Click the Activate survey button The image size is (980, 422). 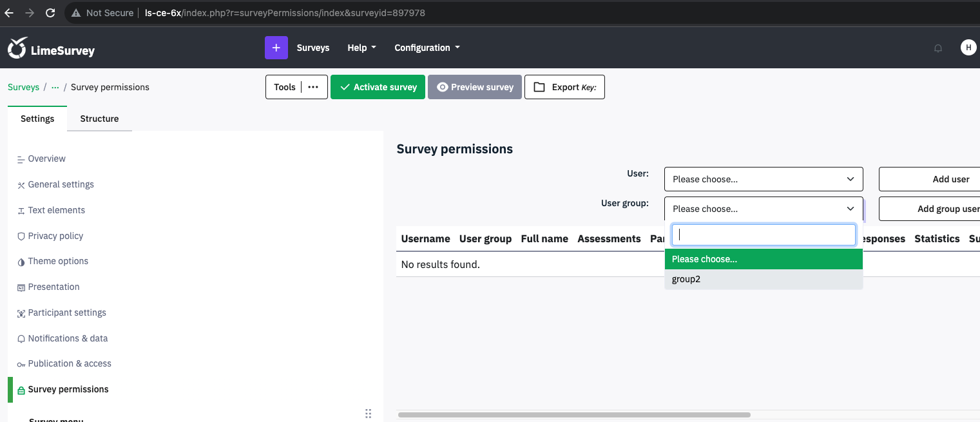click(378, 87)
